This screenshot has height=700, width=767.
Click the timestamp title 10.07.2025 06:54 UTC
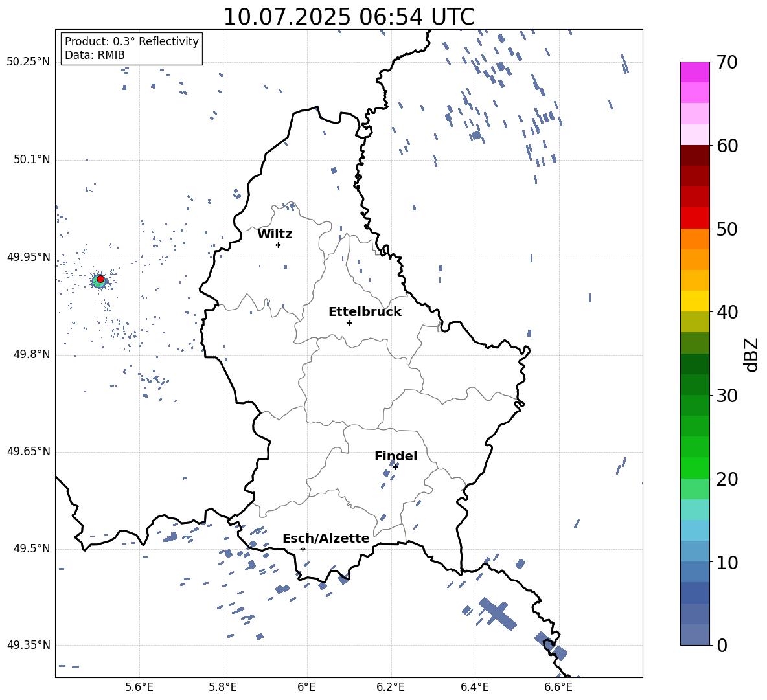click(x=349, y=17)
